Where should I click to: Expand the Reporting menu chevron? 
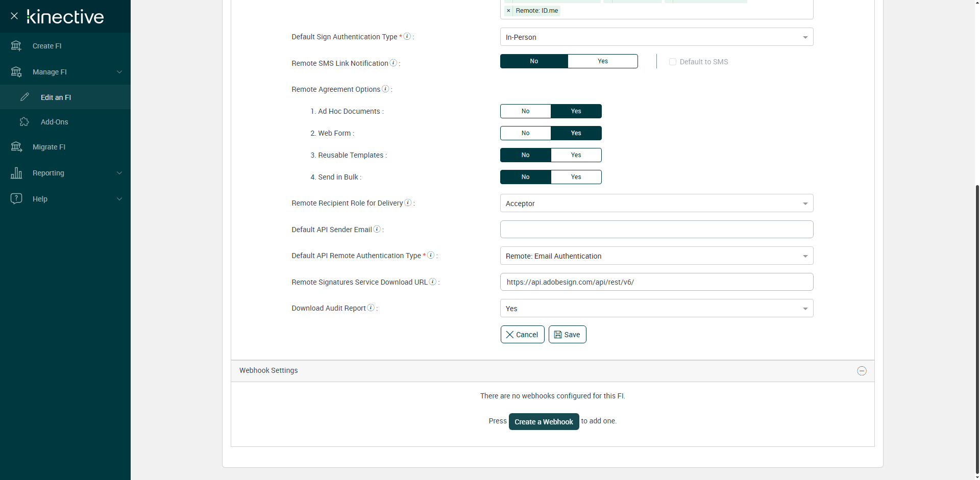pyautogui.click(x=119, y=173)
